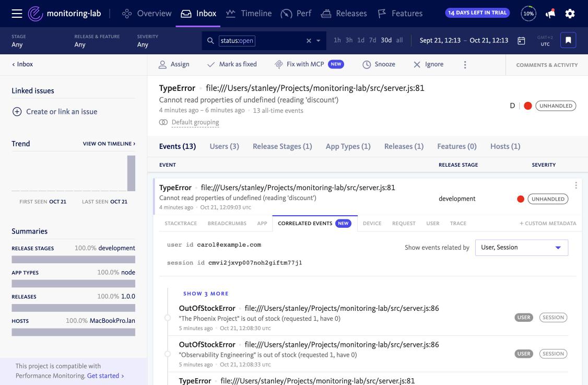Open the settings gear icon
The image size is (588, 385).
click(570, 14)
